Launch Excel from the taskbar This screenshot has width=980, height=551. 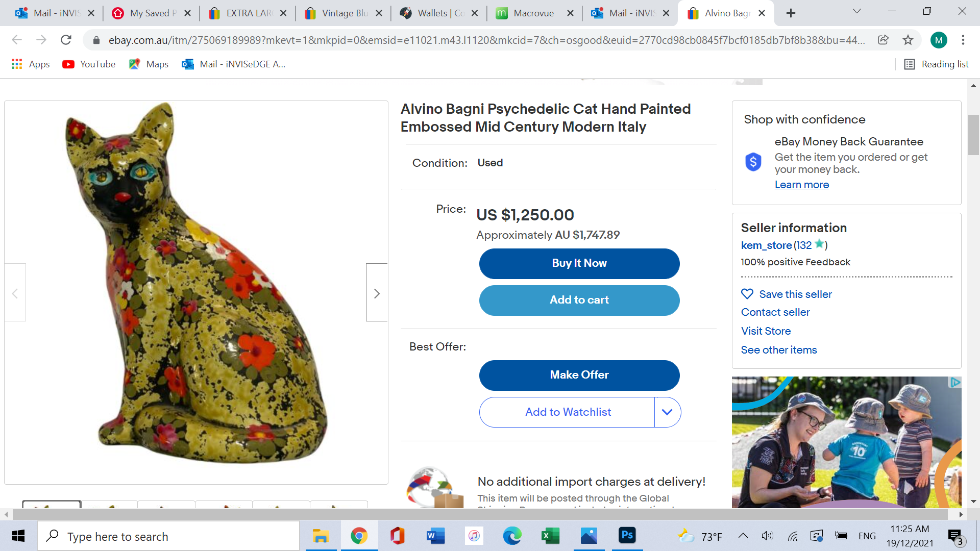tap(550, 536)
